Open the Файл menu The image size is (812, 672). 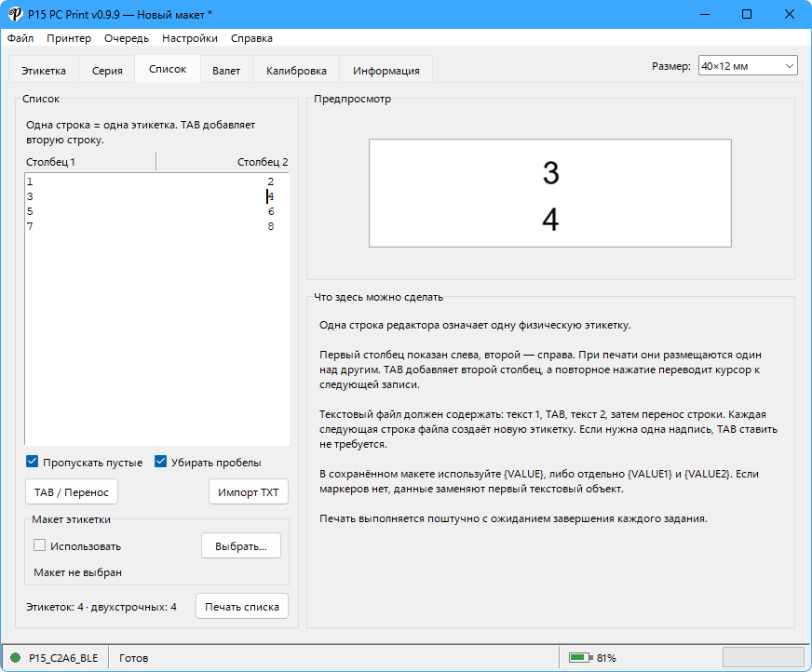[x=20, y=38]
